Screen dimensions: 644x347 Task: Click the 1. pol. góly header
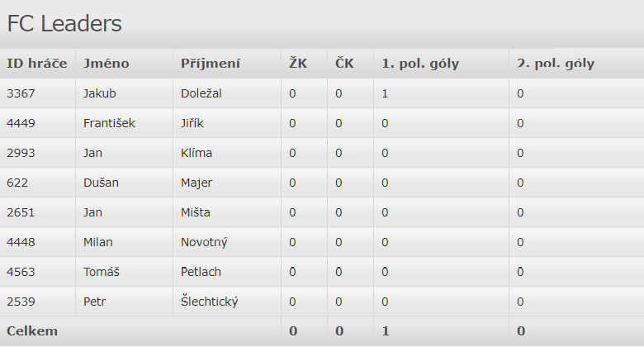coord(420,64)
